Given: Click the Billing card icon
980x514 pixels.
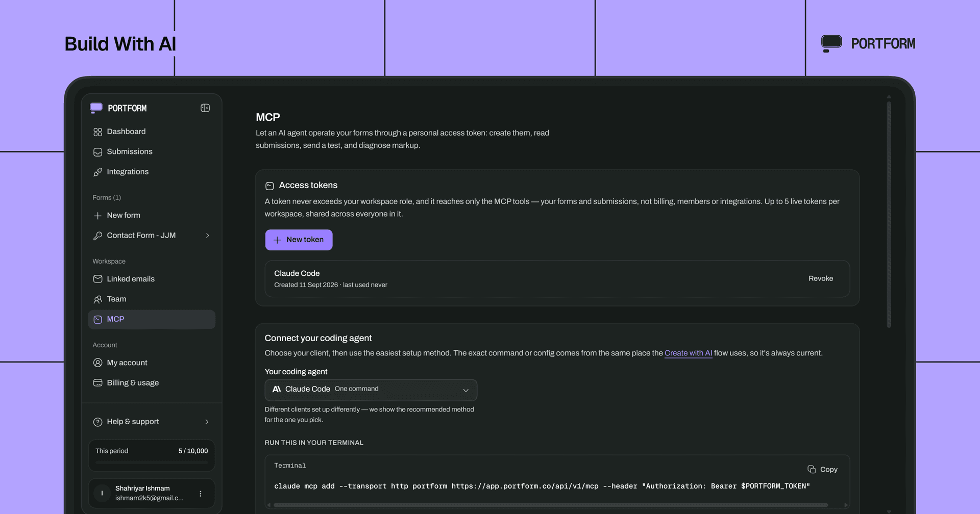Looking at the screenshot, I should [x=97, y=383].
